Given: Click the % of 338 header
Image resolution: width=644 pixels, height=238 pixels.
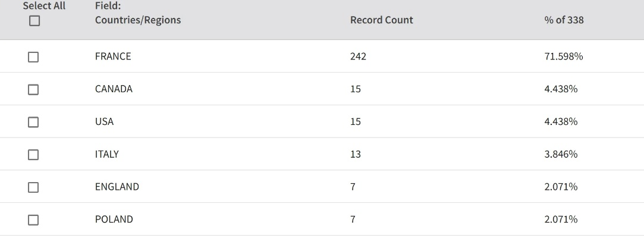Looking at the screenshot, I should [563, 20].
